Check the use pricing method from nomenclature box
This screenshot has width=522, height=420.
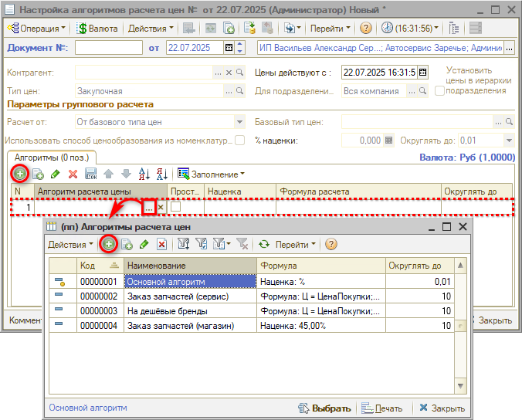pyautogui.click(x=239, y=141)
